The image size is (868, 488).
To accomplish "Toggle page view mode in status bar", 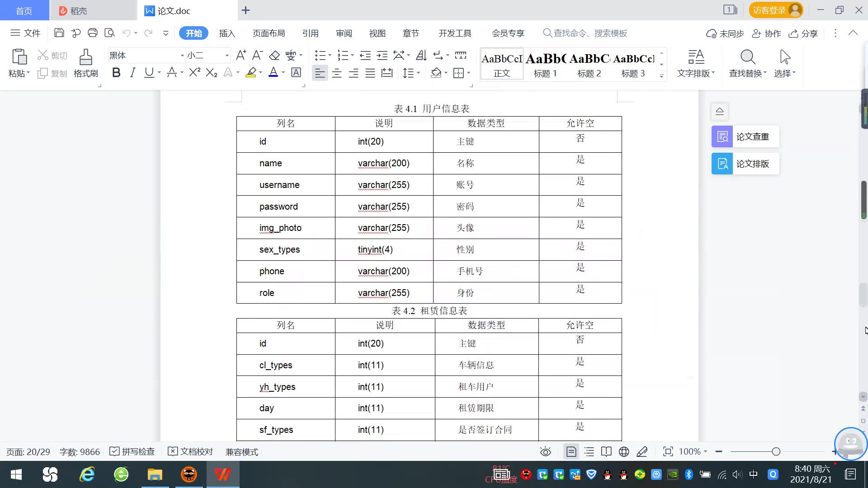I will (571, 451).
